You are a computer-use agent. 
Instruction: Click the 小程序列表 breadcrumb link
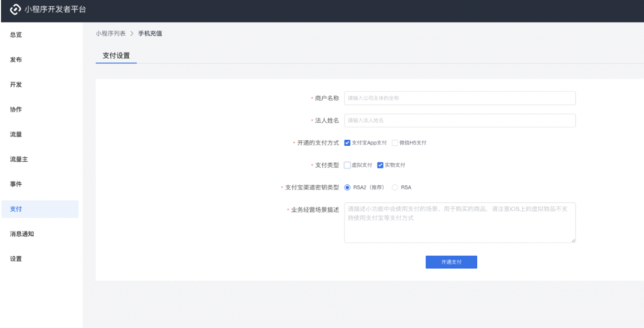111,34
